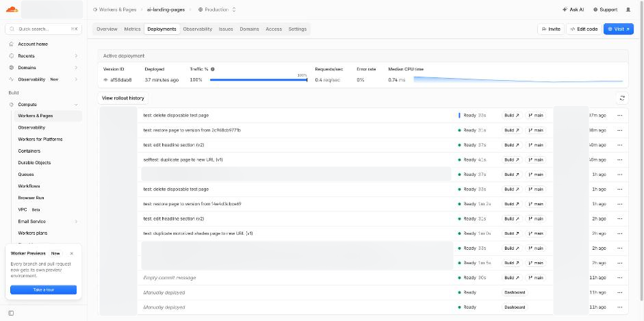The image size is (644, 321).
Task: Click Workers & Pages breadcrumb link
Action: coord(114,10)
